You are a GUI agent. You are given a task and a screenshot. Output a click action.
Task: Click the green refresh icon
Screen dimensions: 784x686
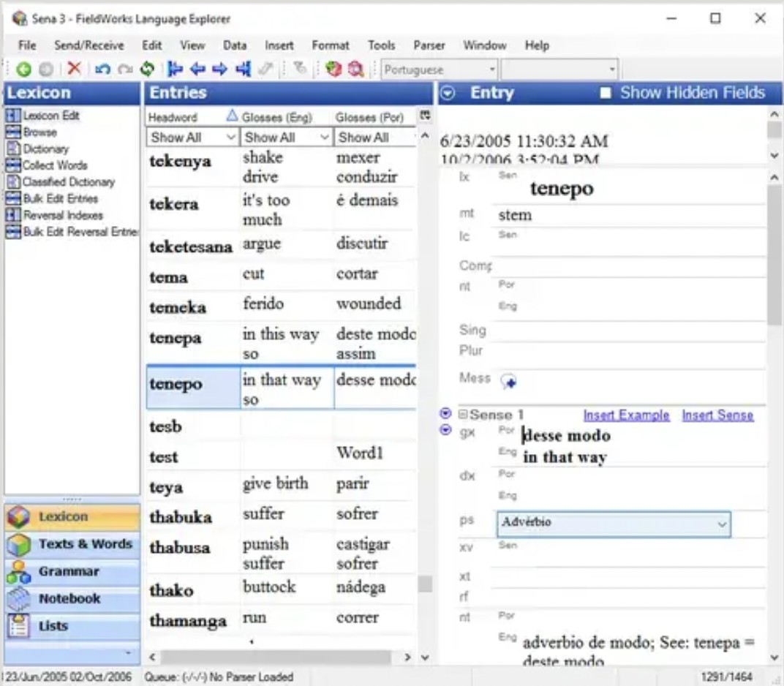[147, 69]
